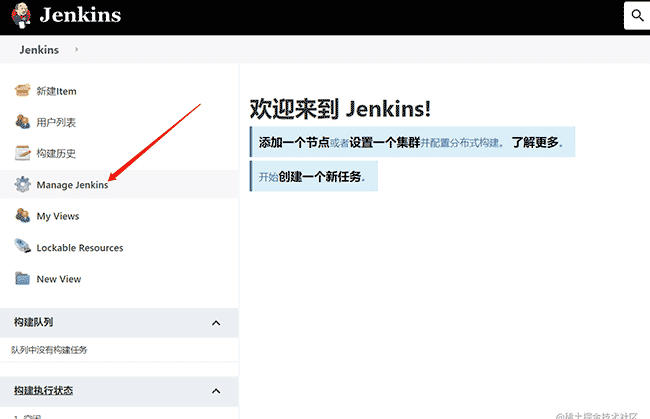Click 创建一个新任务 link
Screen dimensions: 650x419
320,177
